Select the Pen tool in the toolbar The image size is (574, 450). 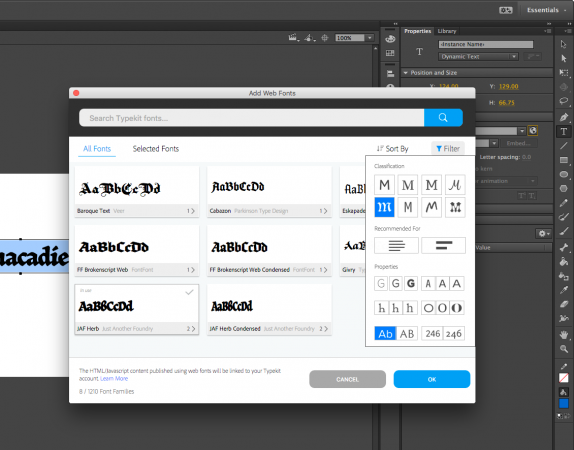coord(564,117)
